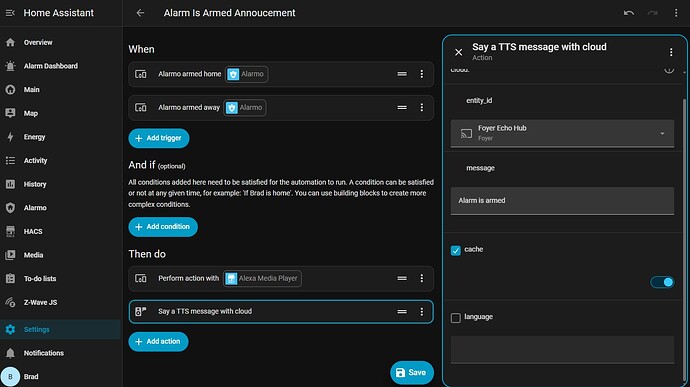Go to Main dashboard

[x=60, y=89]
